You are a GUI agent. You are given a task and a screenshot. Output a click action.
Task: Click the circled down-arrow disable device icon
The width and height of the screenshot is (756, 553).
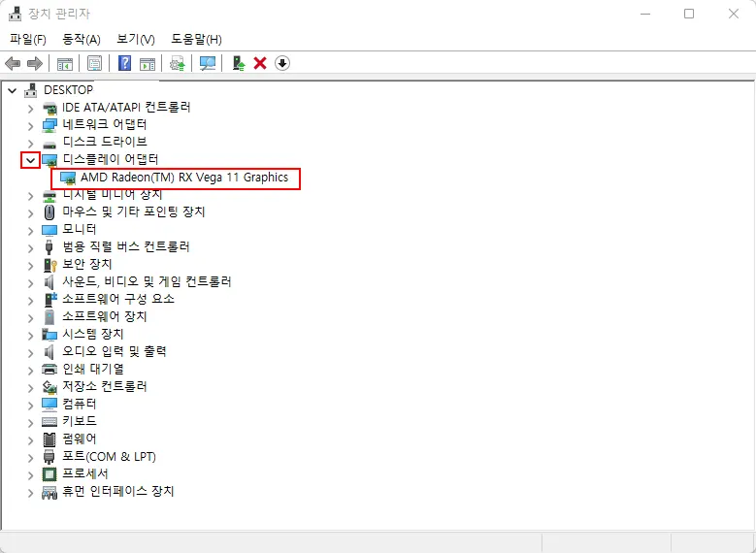[x=282, y=63]
